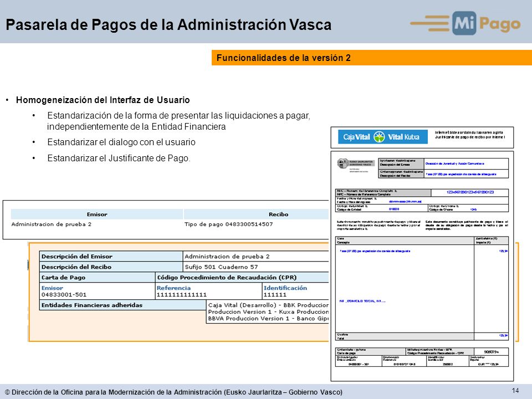This screenshot has width=532, height=399.
Task: Open the Caja Vital payment receipt image
Action: click(422, 254)
